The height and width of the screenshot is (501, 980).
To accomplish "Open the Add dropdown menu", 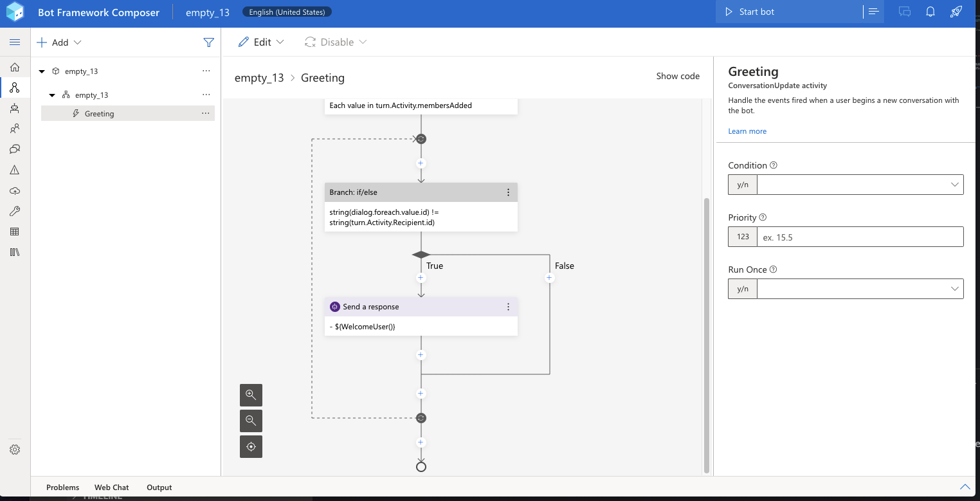I will point(59,42).
